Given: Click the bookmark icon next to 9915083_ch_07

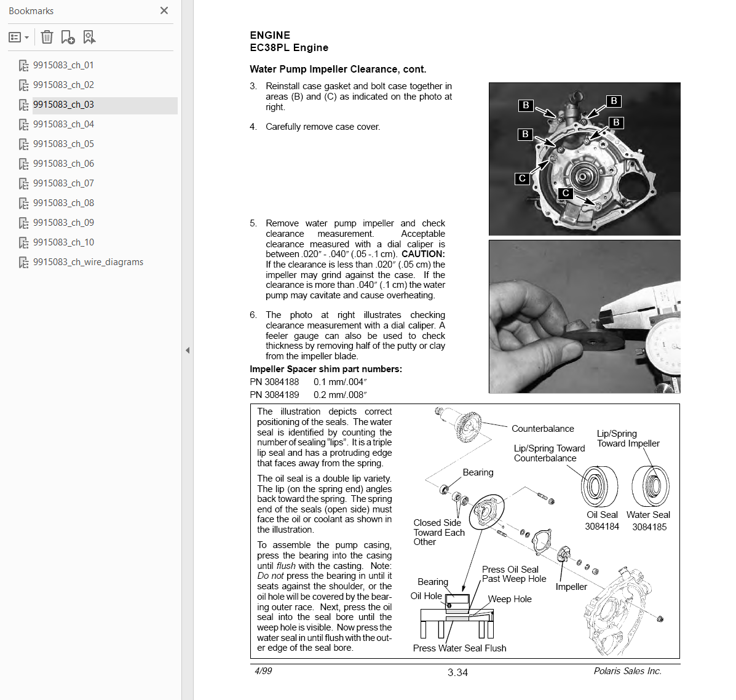Looking at the screenshot, I should (23, 184).
